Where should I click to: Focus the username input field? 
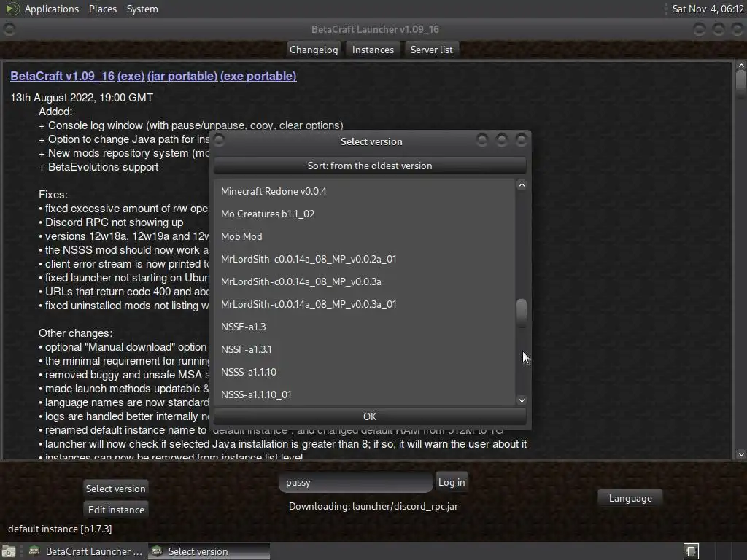click(x=356, y=483)
